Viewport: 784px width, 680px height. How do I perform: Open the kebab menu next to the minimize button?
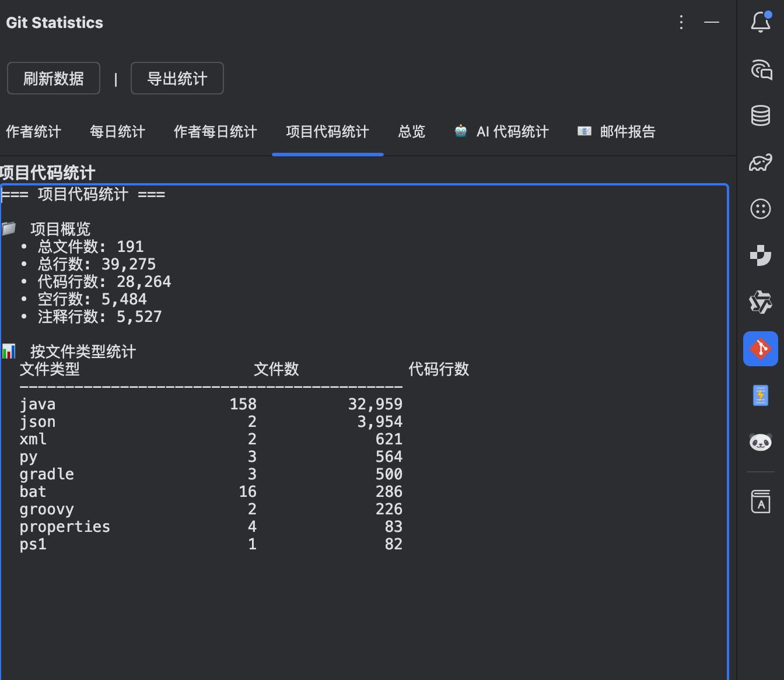(x=681, y=23)
